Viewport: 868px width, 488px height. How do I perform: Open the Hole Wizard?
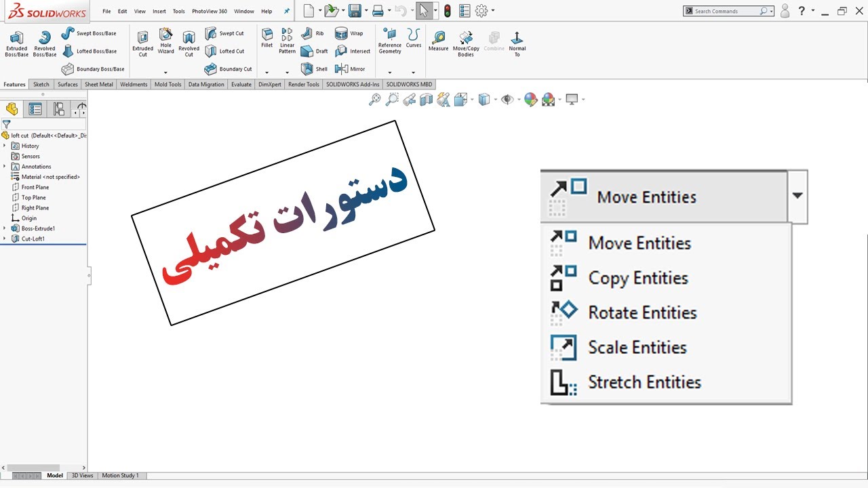166,42
